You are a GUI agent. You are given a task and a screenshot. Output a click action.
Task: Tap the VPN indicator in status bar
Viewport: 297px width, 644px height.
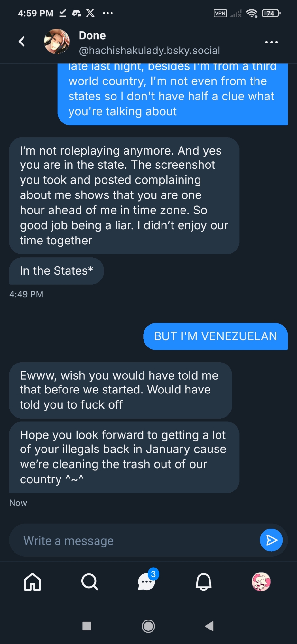point(220,13)
